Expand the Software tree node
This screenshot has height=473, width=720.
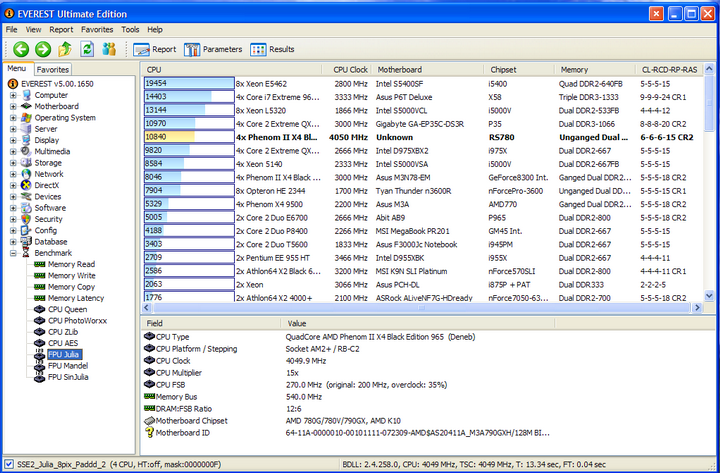click(13, 208)
